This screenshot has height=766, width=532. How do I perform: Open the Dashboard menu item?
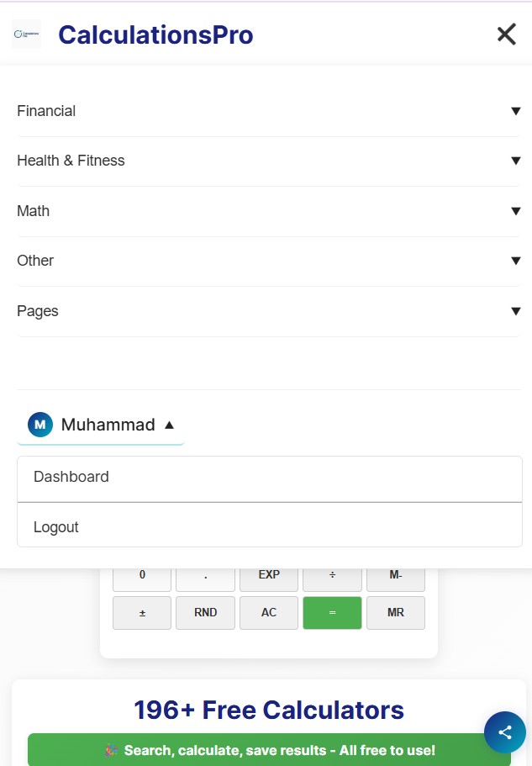71,477
